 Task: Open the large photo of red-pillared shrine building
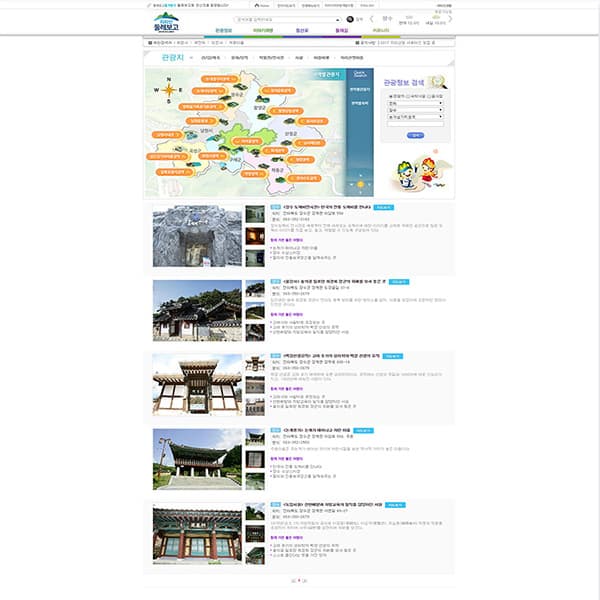197,533
